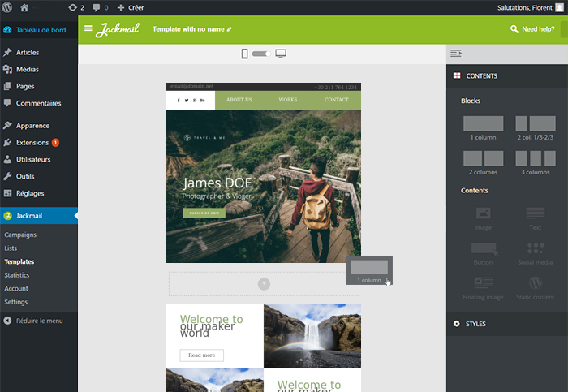The image size is (568, 392).
Task: Go to Jackmail Settings
Action: pos(15,302)
